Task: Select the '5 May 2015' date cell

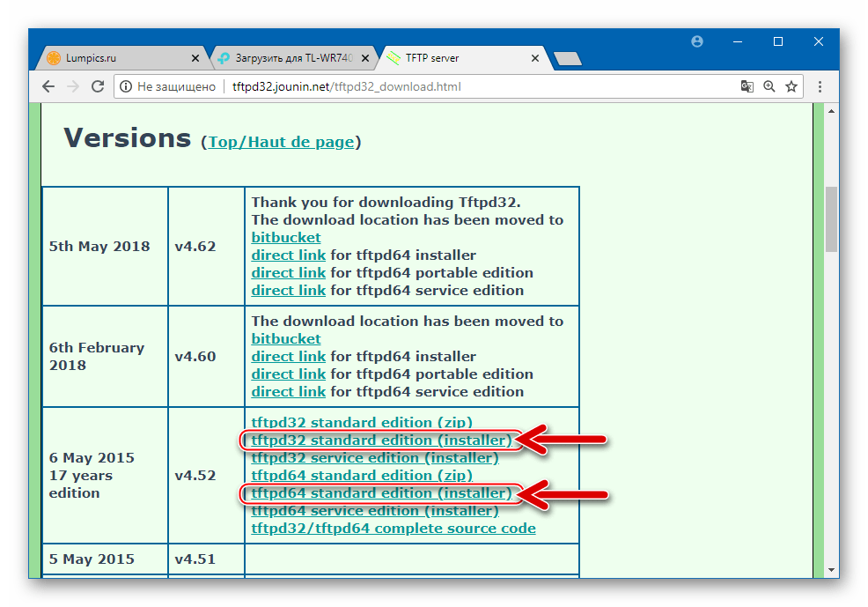Action: point(105,559)
